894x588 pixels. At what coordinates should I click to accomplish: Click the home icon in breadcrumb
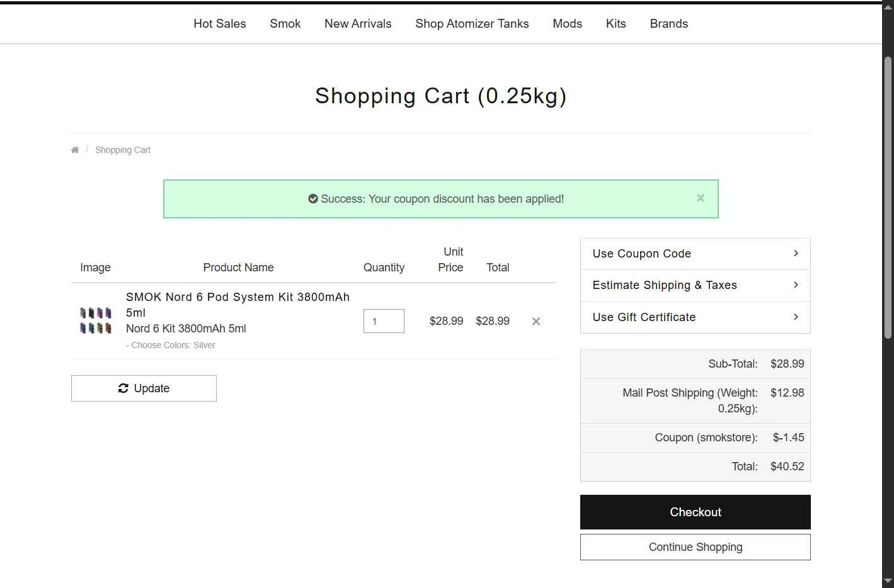point(75,150)
